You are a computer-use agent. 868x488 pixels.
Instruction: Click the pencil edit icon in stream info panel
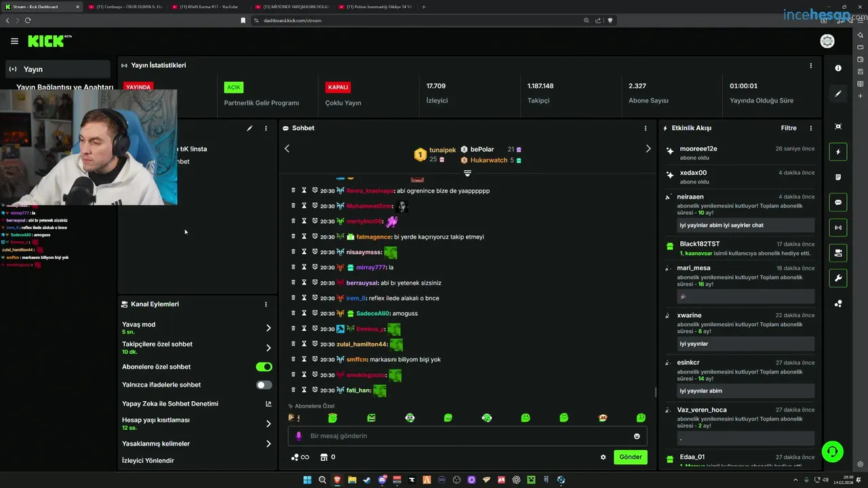pyautogui.click(x=250, y=128)
